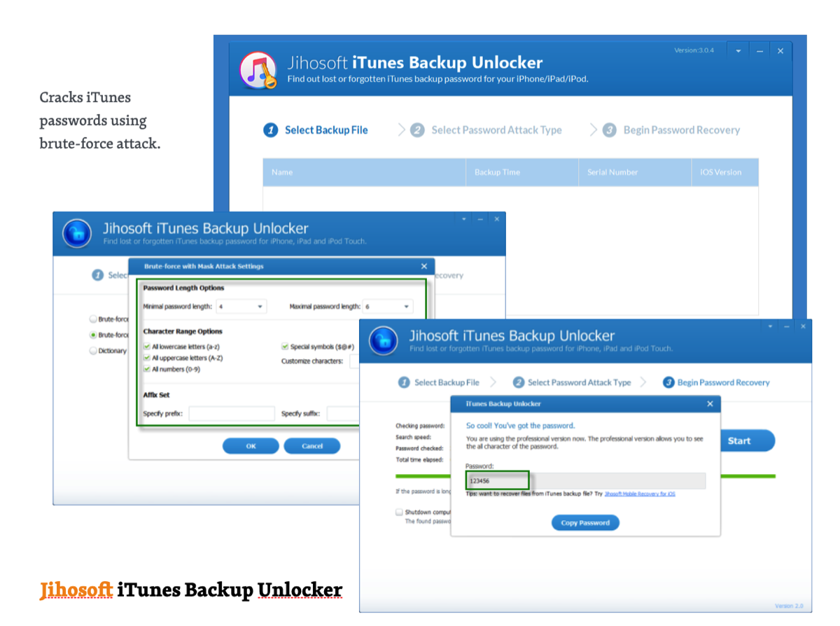Toggle Special symbols ($@#) checkbox
Screen dimensions: 840x626
pos(285,347)
